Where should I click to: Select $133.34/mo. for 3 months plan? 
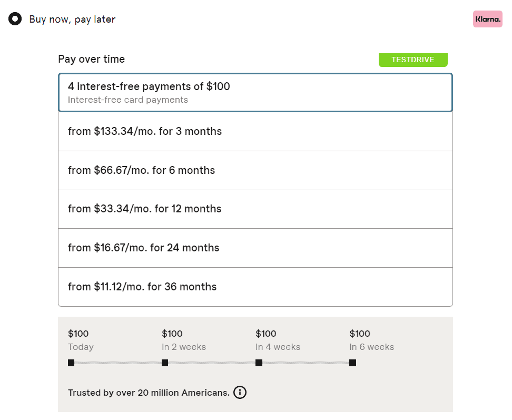(x=255, y=132)
